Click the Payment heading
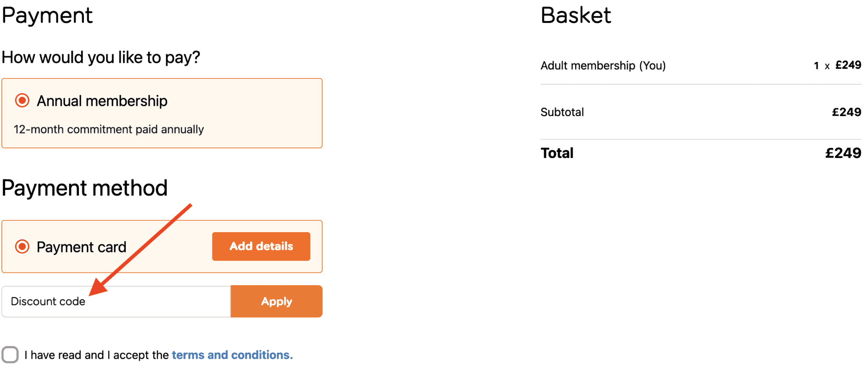 tap(47, 15)
